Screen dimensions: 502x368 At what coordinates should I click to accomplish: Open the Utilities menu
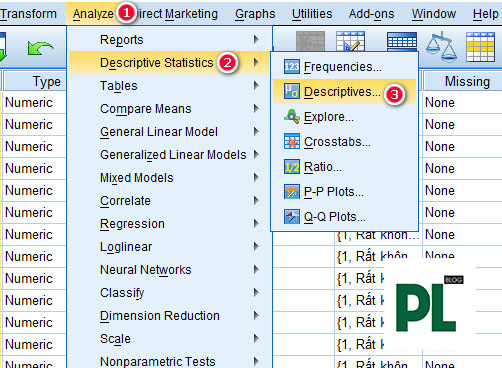click(x=312, y=14)
